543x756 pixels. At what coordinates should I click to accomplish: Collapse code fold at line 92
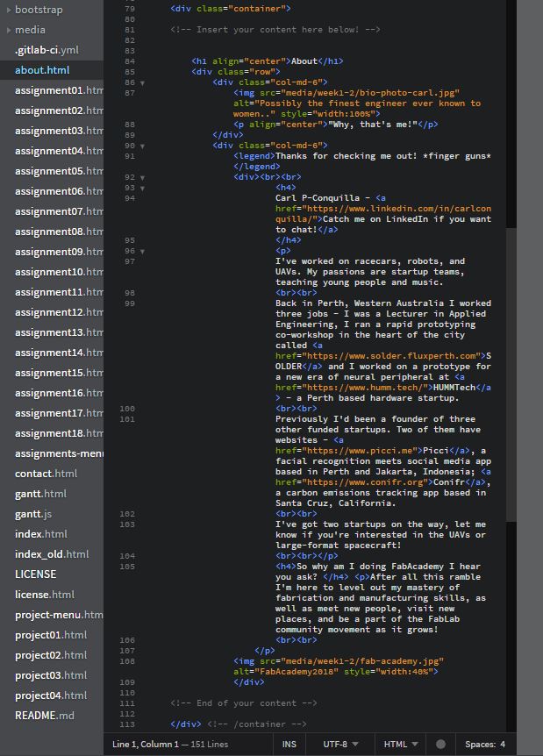point(142,178)
